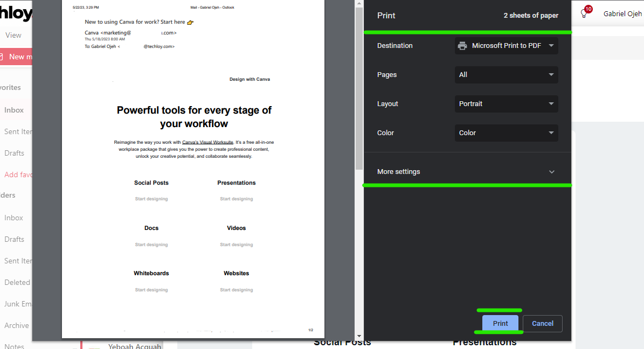Click 'Social Posts' heading in preview

(x=151, y=183)
